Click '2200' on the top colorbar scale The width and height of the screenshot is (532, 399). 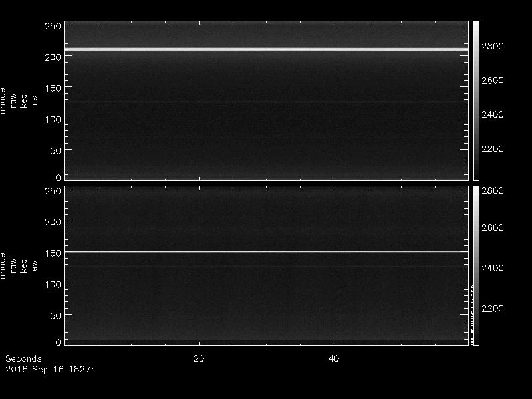[493, 148]
